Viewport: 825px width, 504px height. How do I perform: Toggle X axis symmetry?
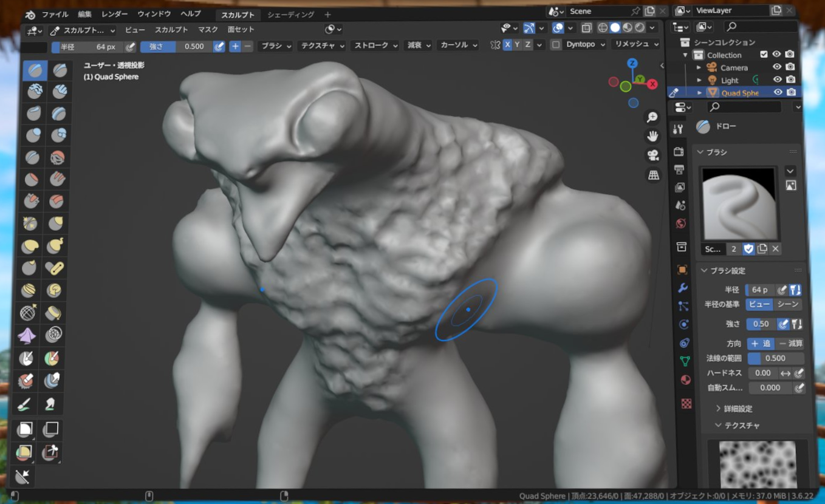[507, 45]
